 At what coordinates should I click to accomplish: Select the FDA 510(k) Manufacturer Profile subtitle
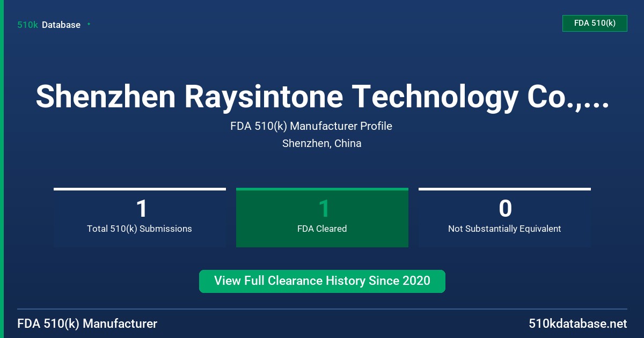[311, 126]
